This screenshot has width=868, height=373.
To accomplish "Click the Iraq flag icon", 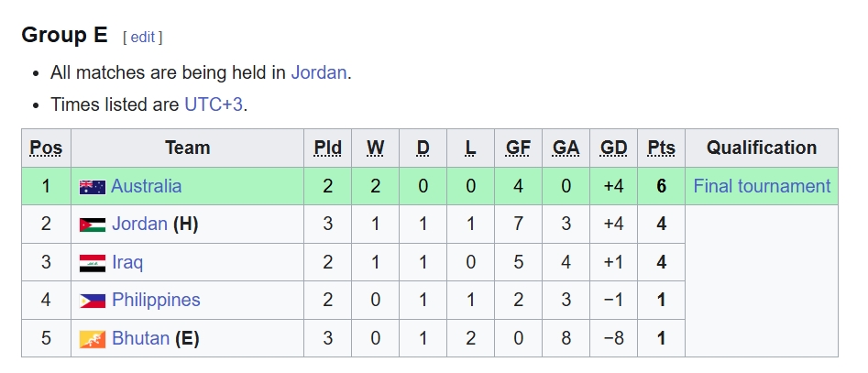I will pyautogui.click(x=93, y=263).
